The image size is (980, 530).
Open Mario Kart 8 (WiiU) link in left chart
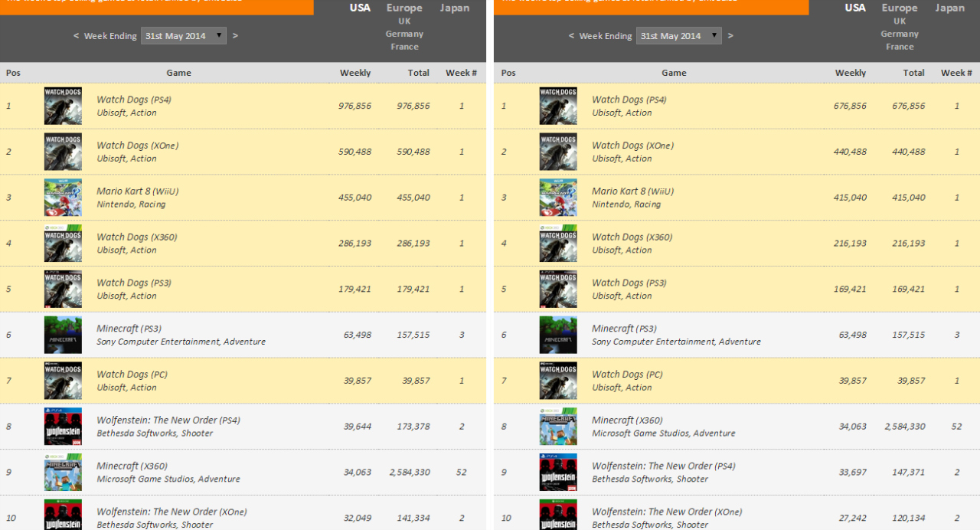(x=137, y=191)
